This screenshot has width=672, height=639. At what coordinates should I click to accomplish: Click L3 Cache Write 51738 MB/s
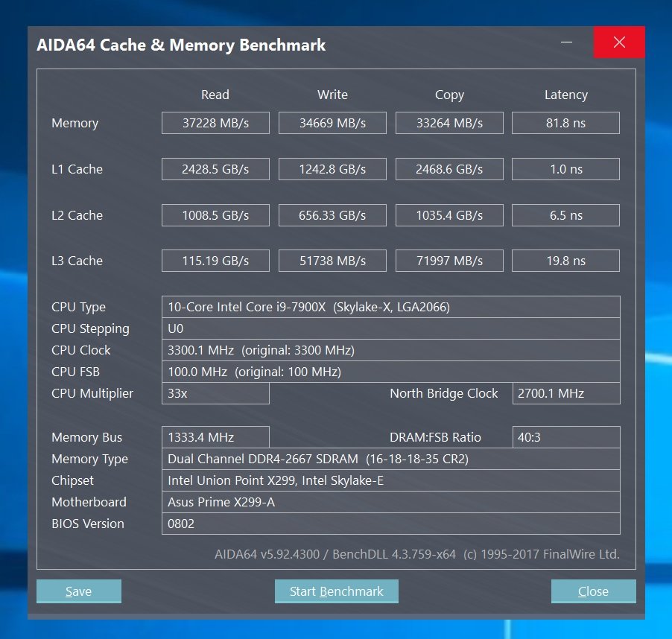(332, 261)
